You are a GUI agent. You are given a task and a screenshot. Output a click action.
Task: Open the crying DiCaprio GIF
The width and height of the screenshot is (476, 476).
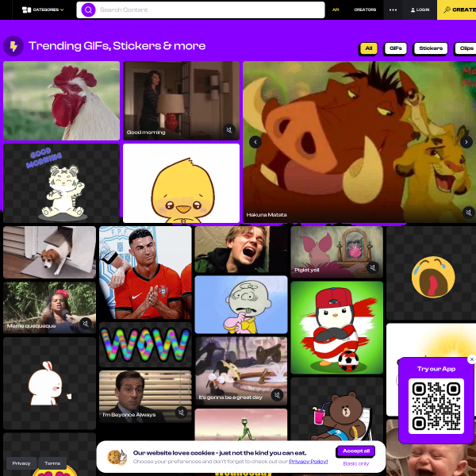[241, 250]
